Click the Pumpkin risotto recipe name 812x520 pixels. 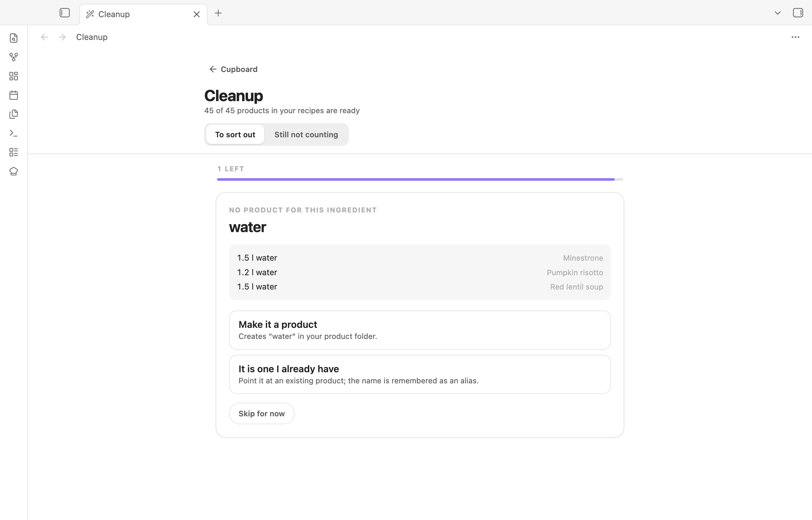[x=574, y=272]
